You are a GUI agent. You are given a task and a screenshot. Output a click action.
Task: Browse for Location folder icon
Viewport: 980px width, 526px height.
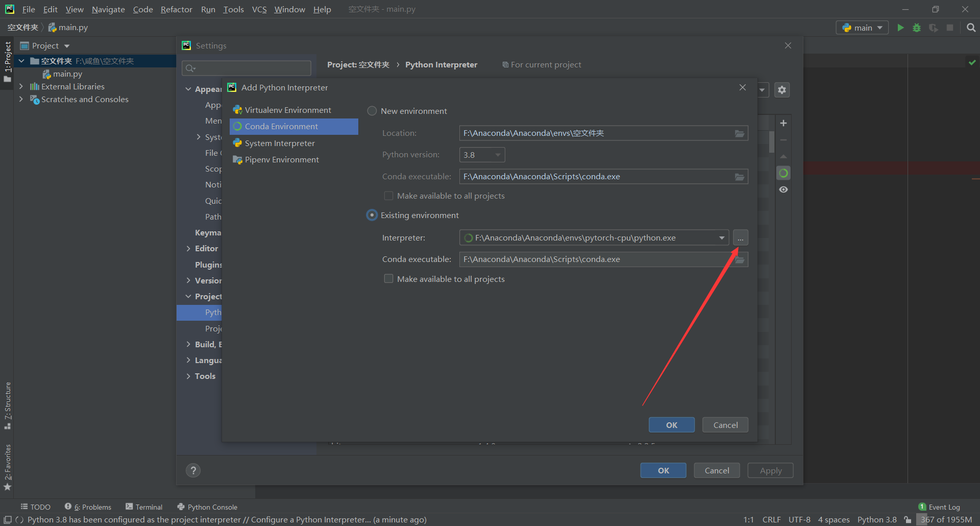740,133
